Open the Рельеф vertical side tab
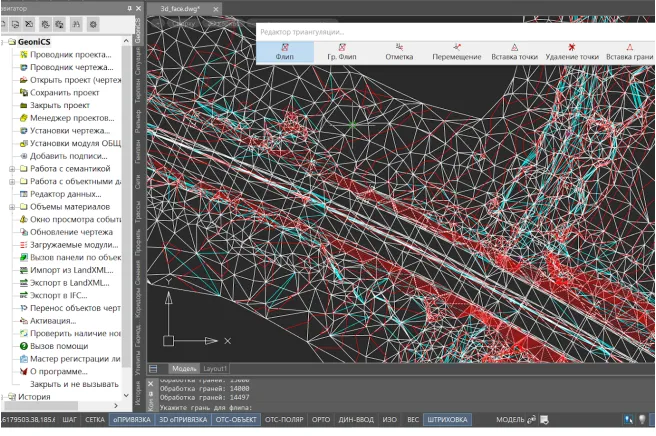This screenshot has height=436, width=656. point(138,119)
